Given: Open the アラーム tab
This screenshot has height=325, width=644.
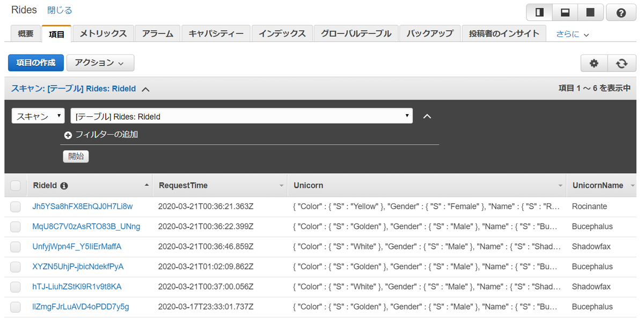Looking at the screenshot, I should click(157, 33).
